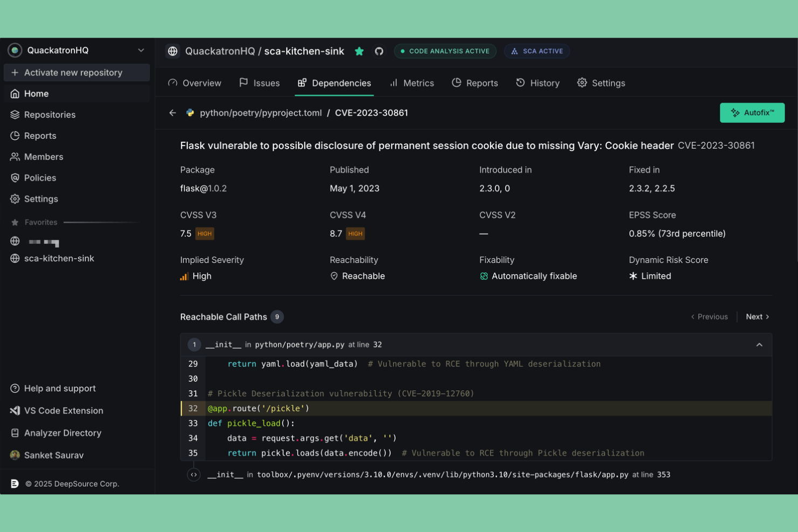Collapse call path 1 with chevron
Viewport: 798px width, 532px height.
(x=759, y=344)
